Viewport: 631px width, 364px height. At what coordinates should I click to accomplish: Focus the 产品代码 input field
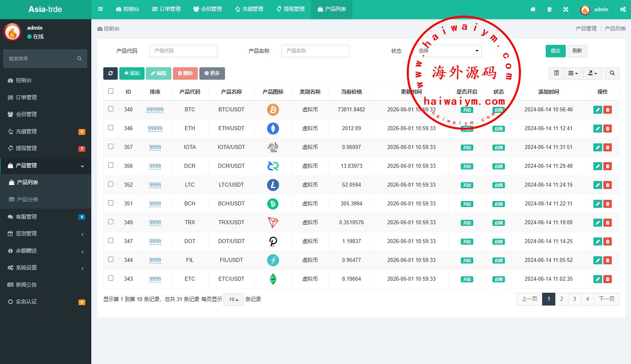point(183,51)
